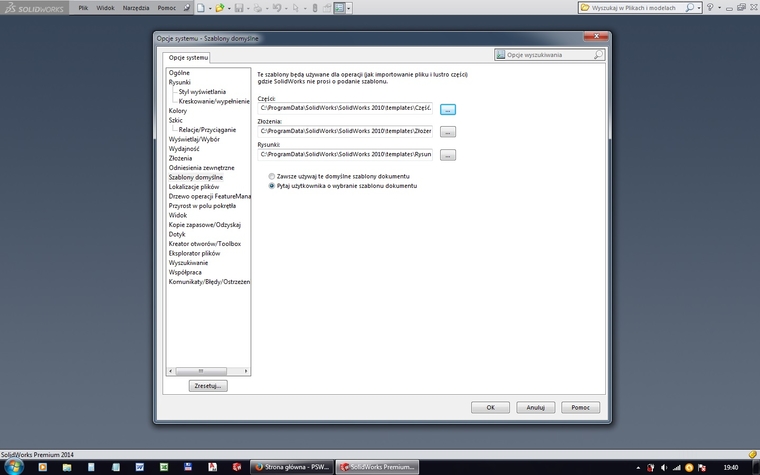This screenshot has height=475, width=760.
Task: Select 'Ogólne' in options list
Action: click(x=179, y=73)
